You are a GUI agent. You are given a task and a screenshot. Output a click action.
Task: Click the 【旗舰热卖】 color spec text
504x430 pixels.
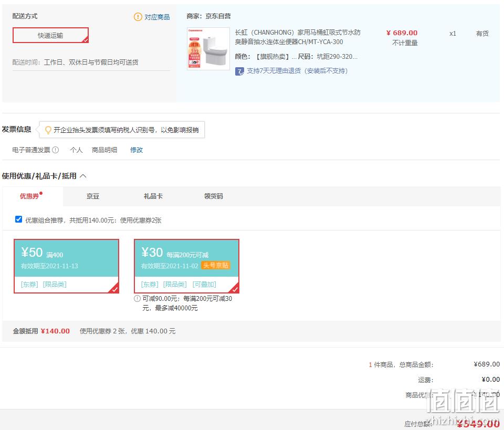(x=275, y=57)
